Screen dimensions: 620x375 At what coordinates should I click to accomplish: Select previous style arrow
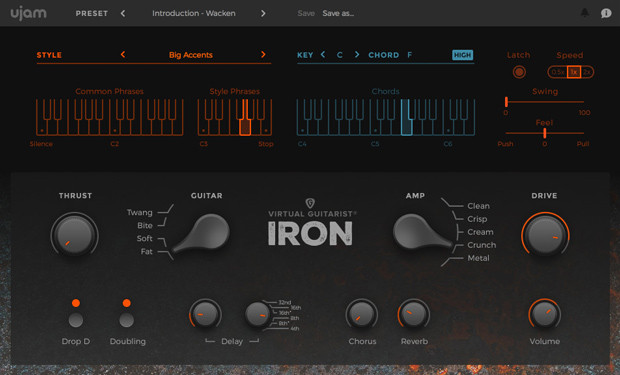pos(123,55)
